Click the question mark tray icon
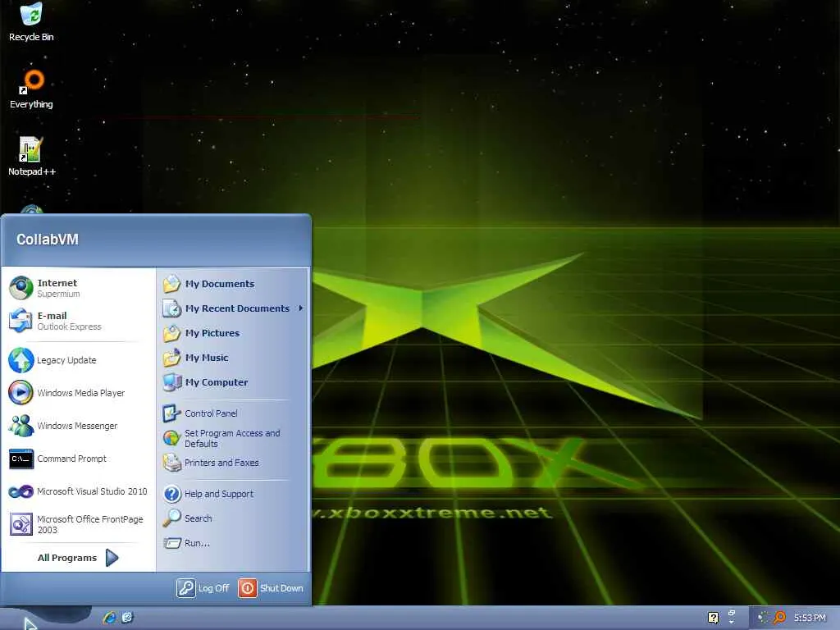Screen dimensions: 840x630 [x=713, y=618]
